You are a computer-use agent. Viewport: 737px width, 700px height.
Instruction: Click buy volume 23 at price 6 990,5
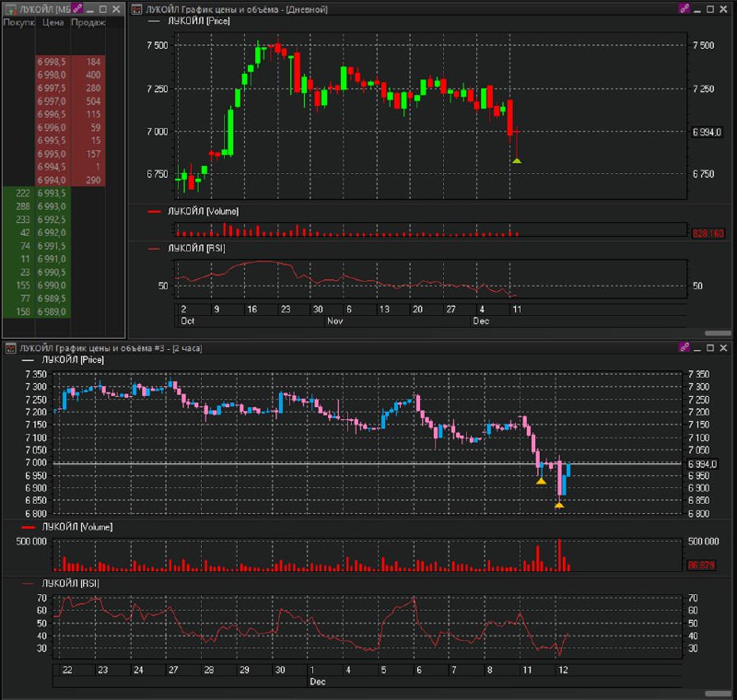(x=25, y=273)
